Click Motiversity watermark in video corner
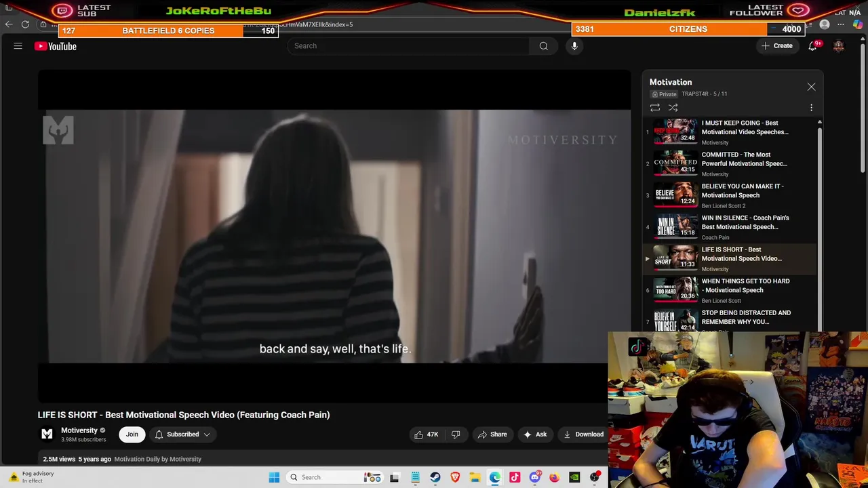 (58, 130)
